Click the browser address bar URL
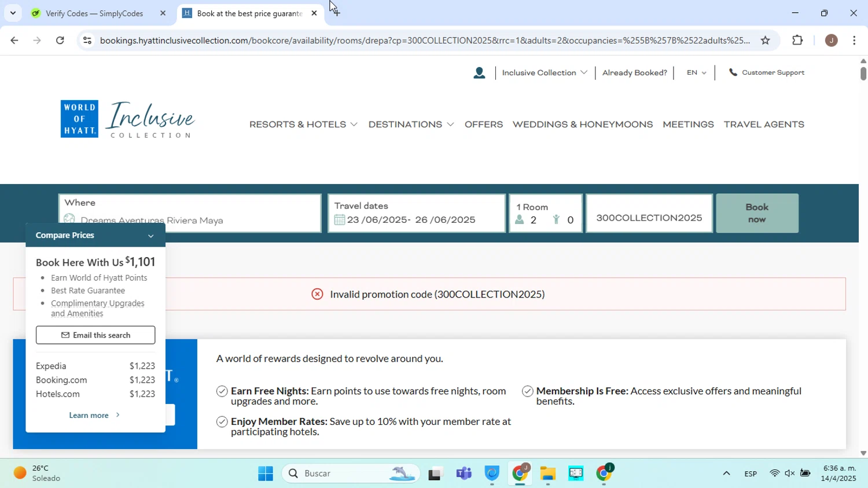Screen dimensions: 868x488 pyautogui.click(x=424, y=41)
